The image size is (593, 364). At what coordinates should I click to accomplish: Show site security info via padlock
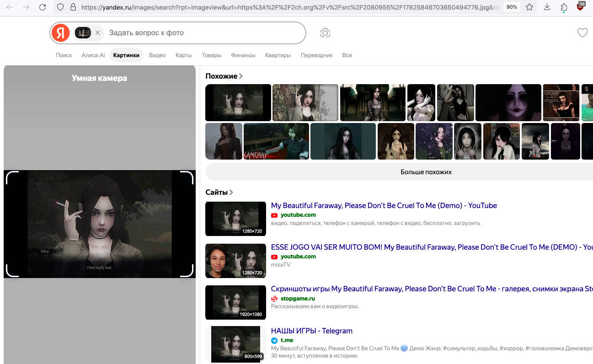pyautogui.click(x=73, y=7)
